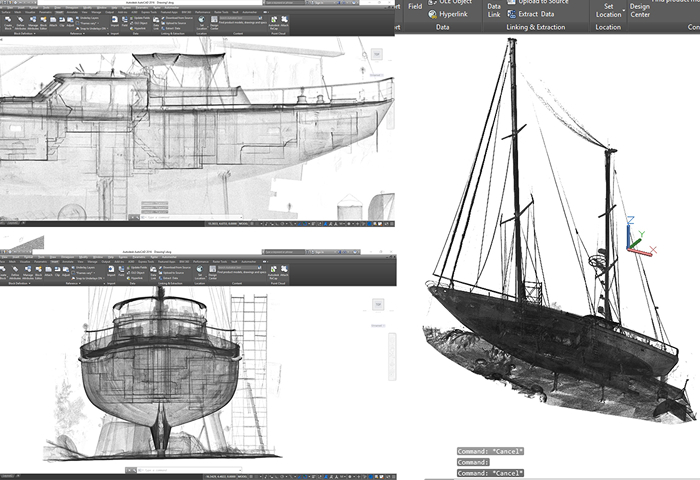Image resolution: width=700 pixels, height=480 pixels.
Task: Expand the Data panel title
Action: tap(442, 28)
